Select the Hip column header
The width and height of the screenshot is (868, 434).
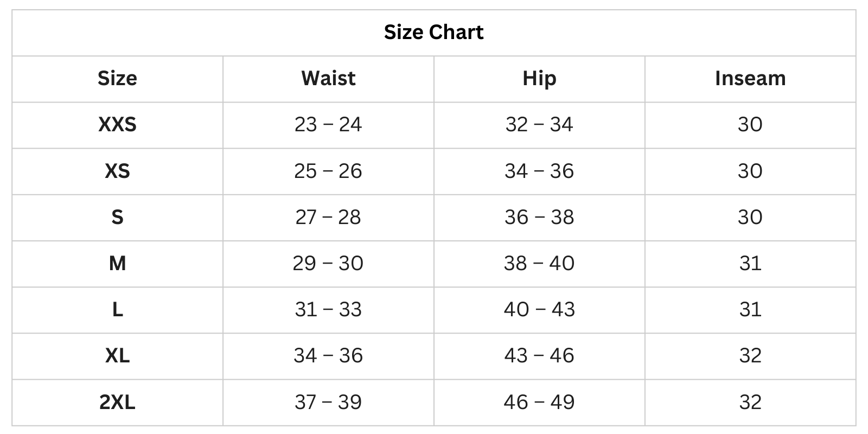tap(539, 79)
